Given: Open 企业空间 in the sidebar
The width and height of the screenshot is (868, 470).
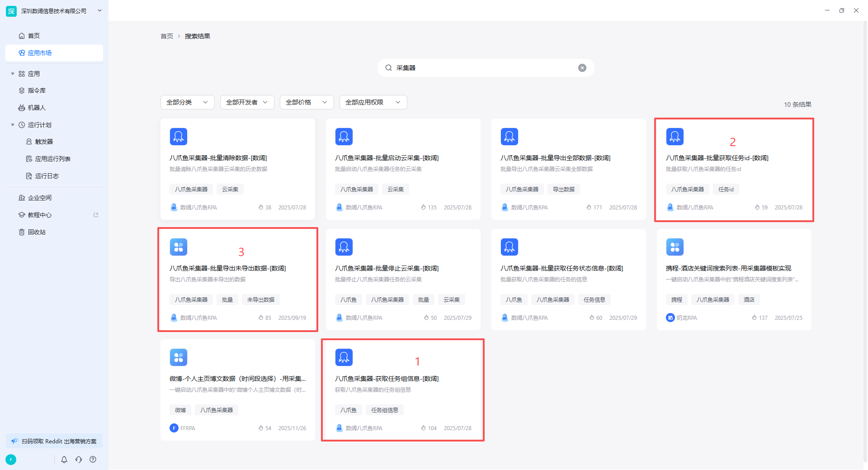Looking at the screenshot, I should [54, 198].
